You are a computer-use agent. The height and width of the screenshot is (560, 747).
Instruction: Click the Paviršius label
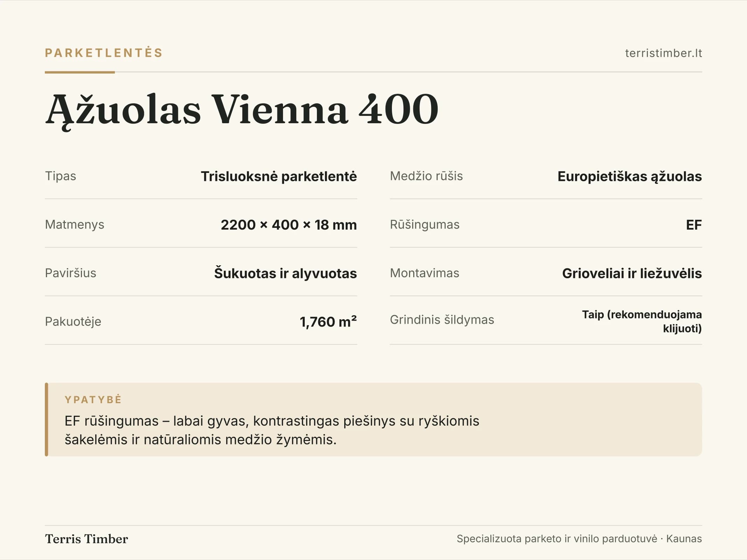tap(70, 273)
